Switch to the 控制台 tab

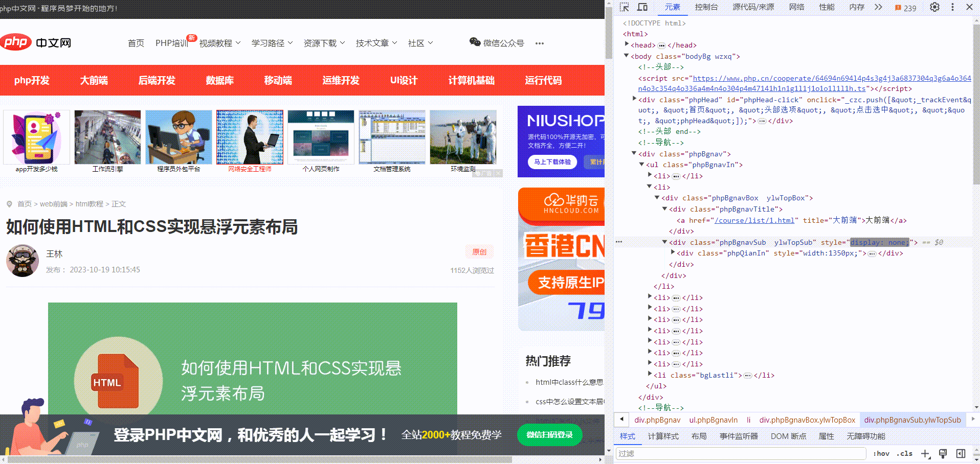pyautogui.click(x=706, y=7)
